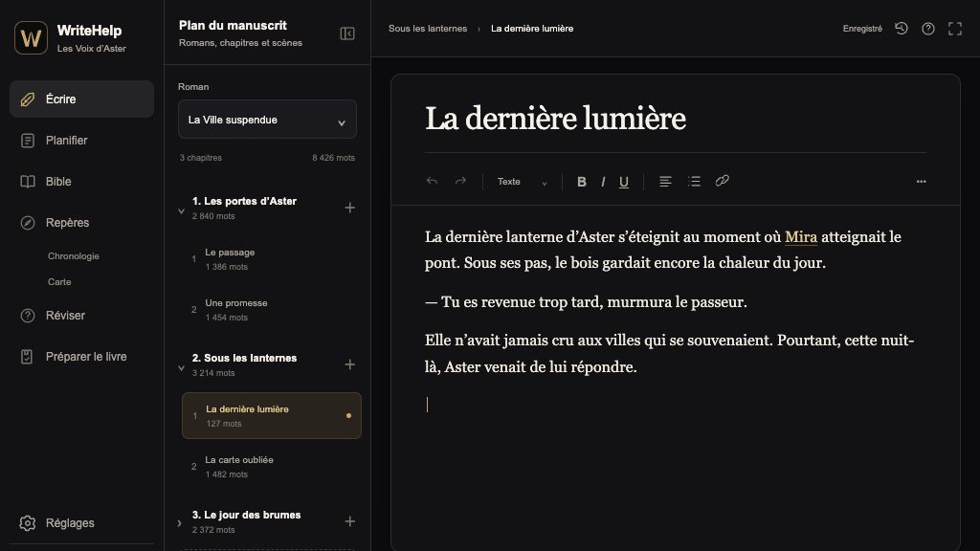
Task: Toggle bold formatting
Action: [581, 181]
